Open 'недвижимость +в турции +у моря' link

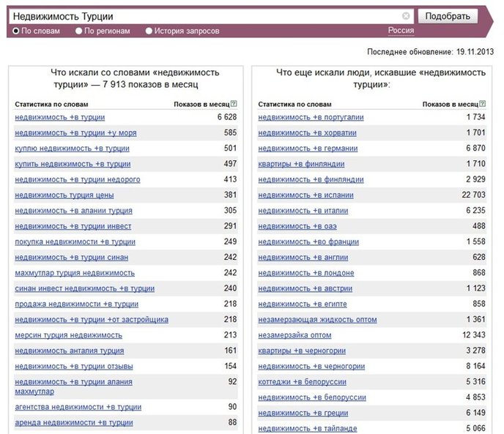coord(75,133)
